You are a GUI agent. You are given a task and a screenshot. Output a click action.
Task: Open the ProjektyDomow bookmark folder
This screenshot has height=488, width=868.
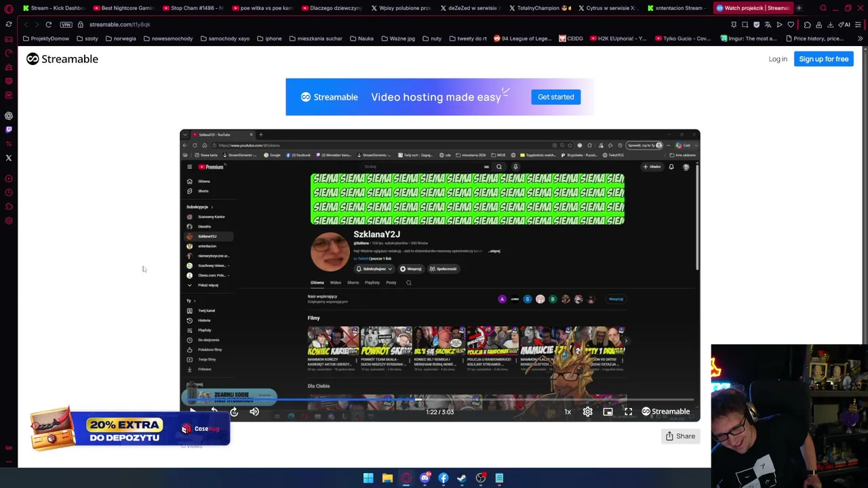[x=46, y=39]
